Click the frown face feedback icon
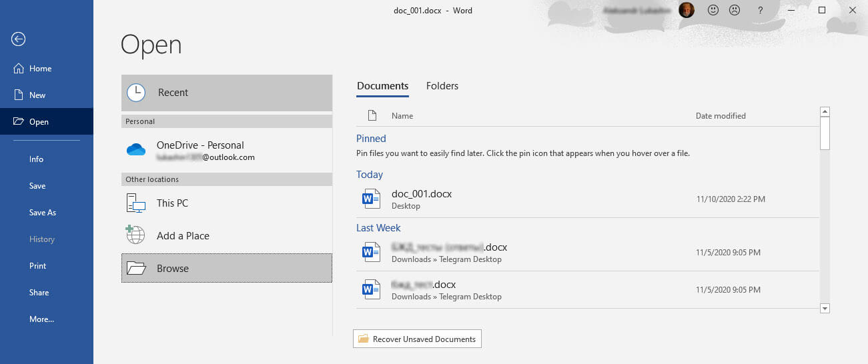 click(735, 10)
